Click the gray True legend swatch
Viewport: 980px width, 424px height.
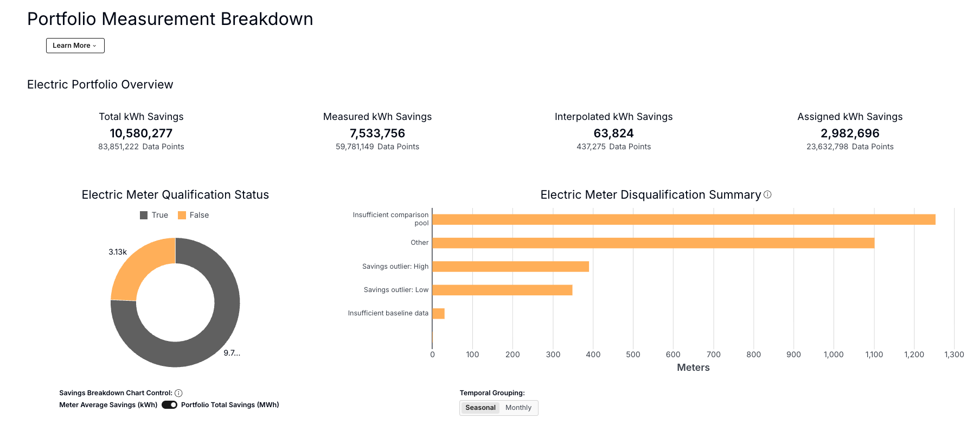[144, 216]
